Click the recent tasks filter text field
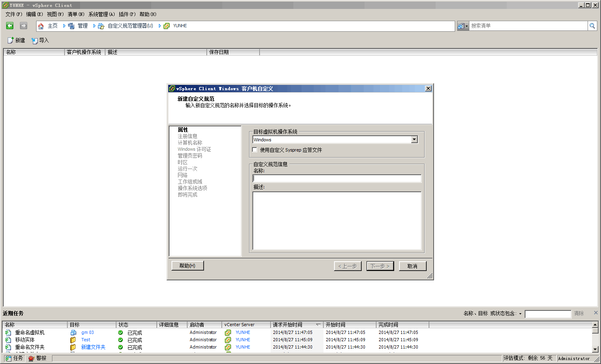Viewport: 601px width, 364px height. coord(548,314)
